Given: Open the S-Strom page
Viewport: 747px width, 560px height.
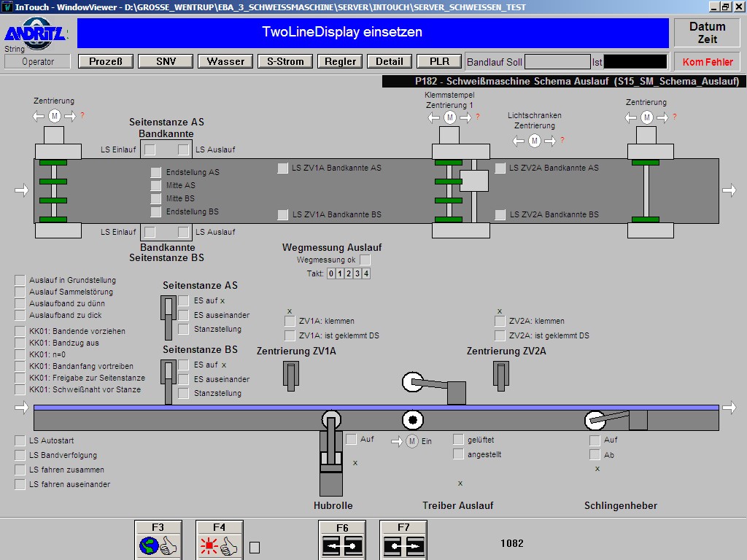Looking at the screenshot, I should [285, 61].
